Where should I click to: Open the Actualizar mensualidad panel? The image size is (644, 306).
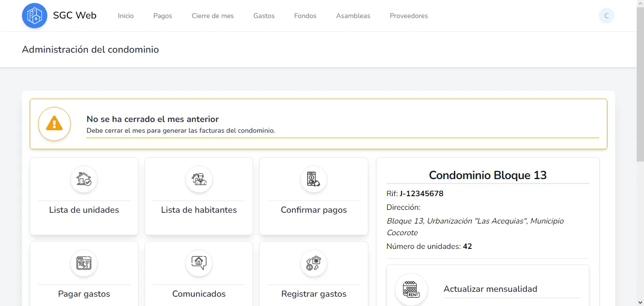point(490,289)
